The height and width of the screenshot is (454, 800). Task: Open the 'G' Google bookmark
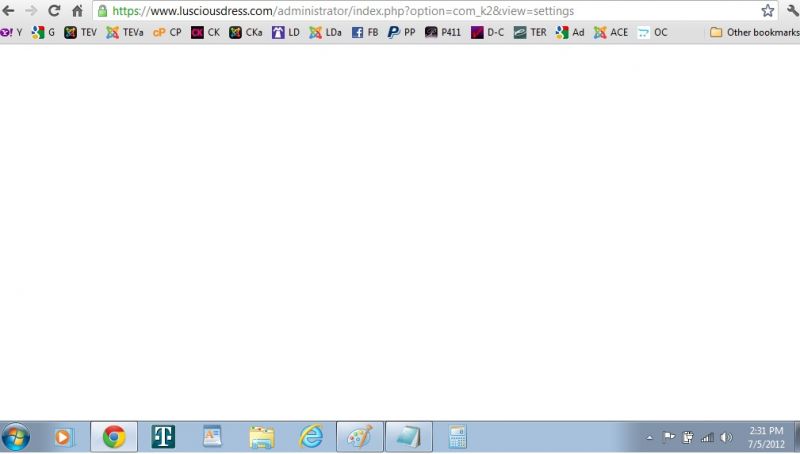pos(43,32)
